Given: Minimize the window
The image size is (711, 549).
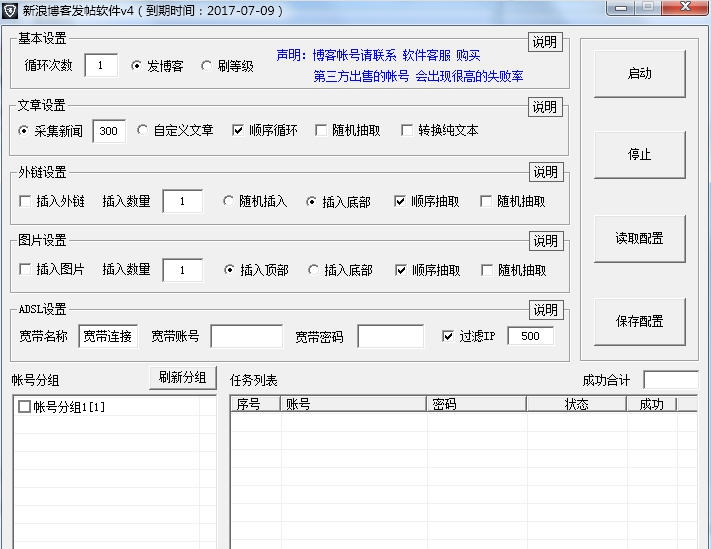Looking at the screenshot, I should tap(621, 8).
